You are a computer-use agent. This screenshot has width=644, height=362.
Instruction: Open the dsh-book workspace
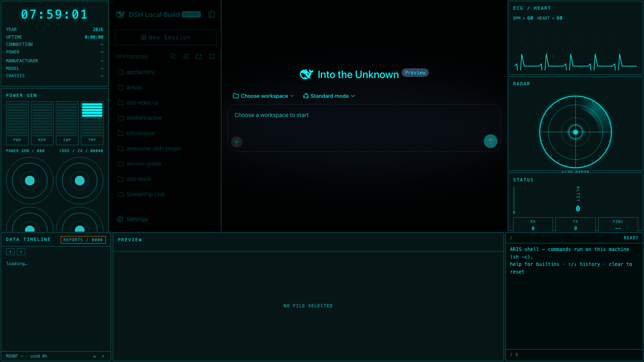166,179
